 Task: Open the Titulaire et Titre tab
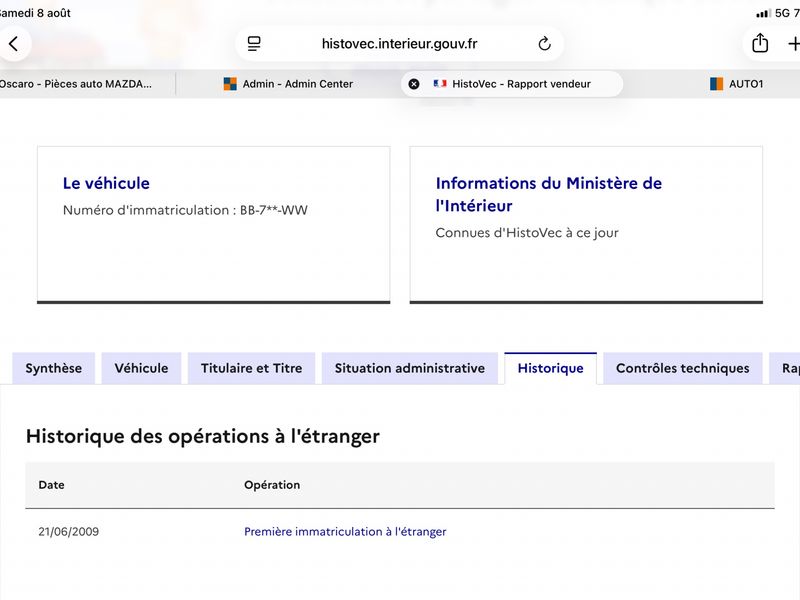(x=252, y=368)
